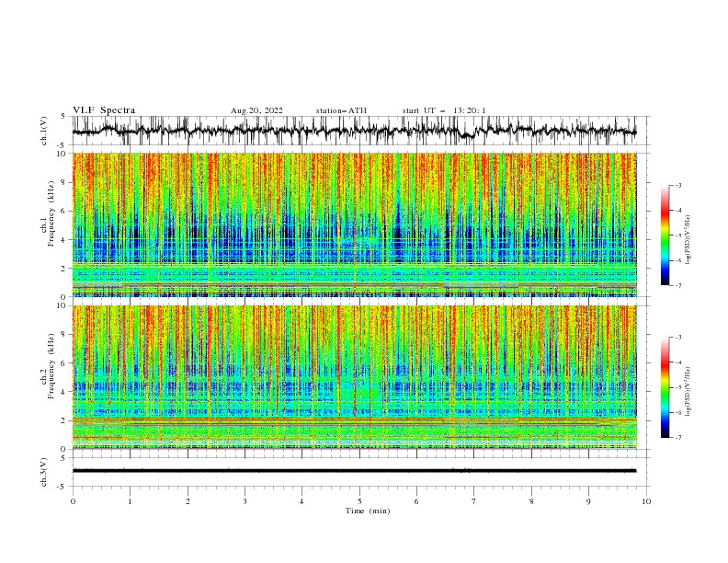Click the time axis tick label '10'

(646, 501)
